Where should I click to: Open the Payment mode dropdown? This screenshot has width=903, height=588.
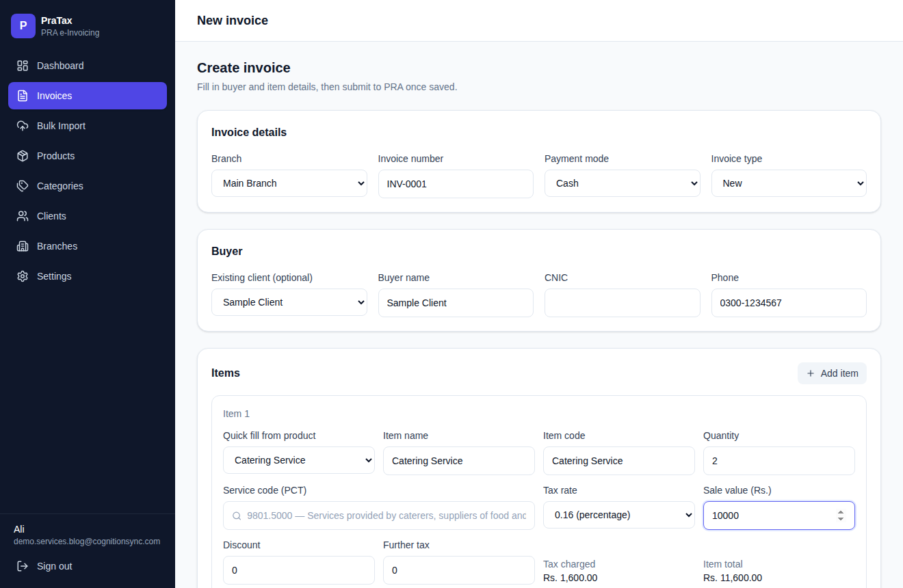click(x=623, y=183)
